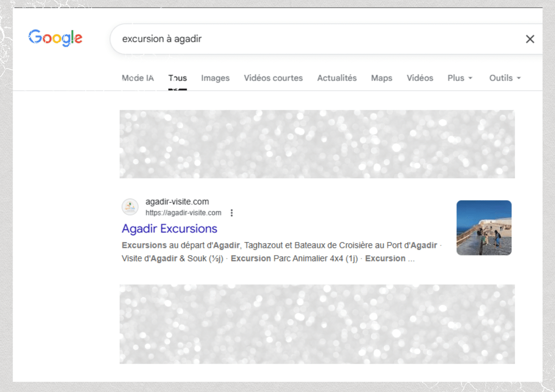Click the https://agadir-visite.com URL text
This screenshot has width=555, height=392.
tap(183, 213)
